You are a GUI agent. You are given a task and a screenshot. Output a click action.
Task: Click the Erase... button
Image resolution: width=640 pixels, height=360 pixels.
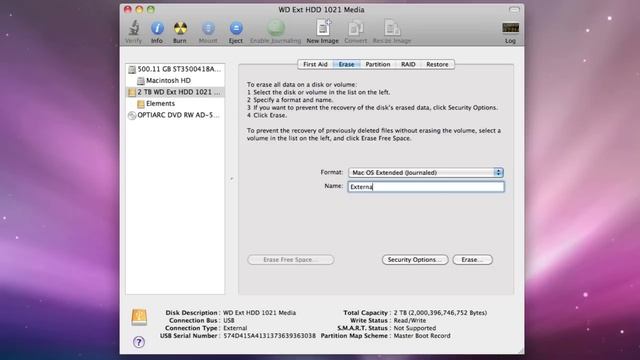(x=472, y=260)
